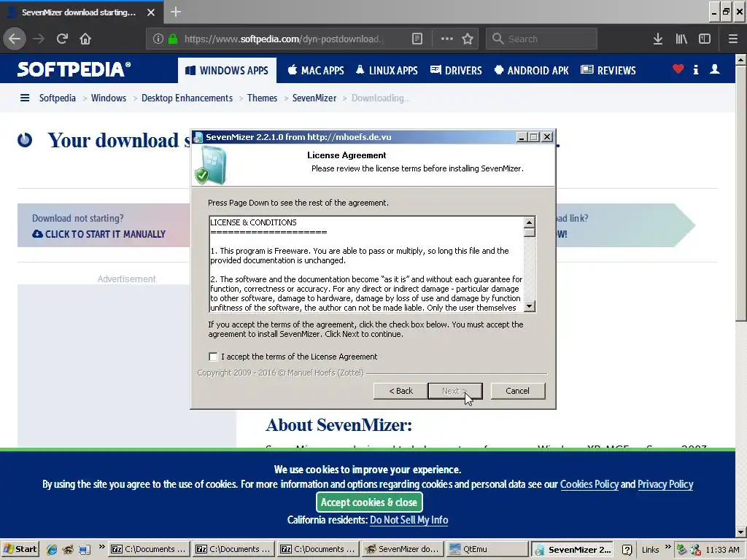747x560 pixels.
Task: Open the Windows Start menu
Action: tap(20, 549)
